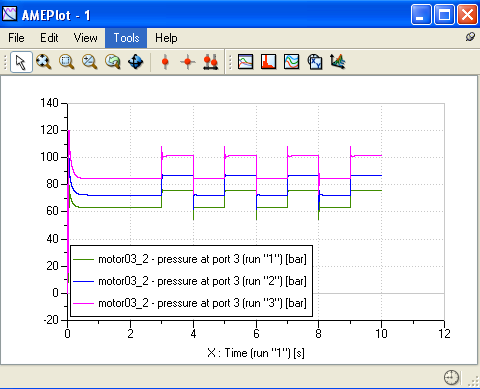
Task: Click the second toolbar drag handle
Action: [x=230, y=62]
